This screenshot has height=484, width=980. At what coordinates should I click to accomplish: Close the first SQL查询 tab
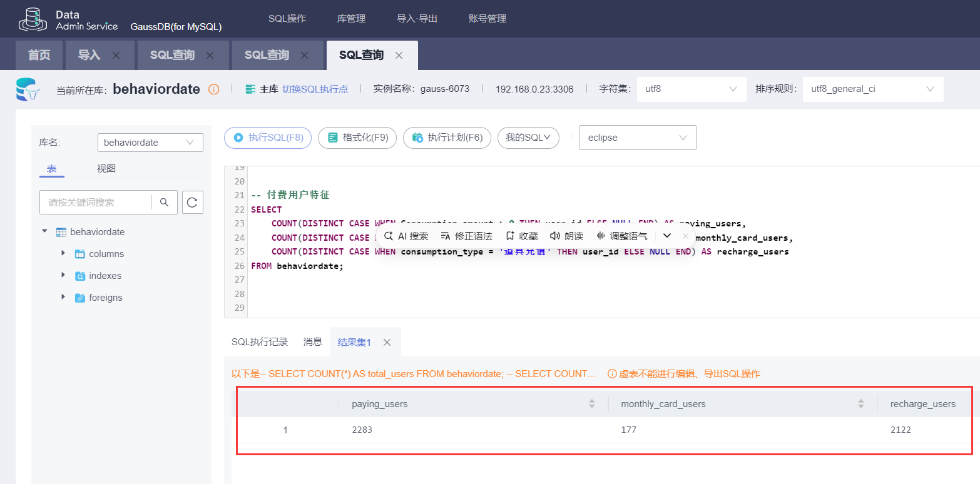point(210,55)
